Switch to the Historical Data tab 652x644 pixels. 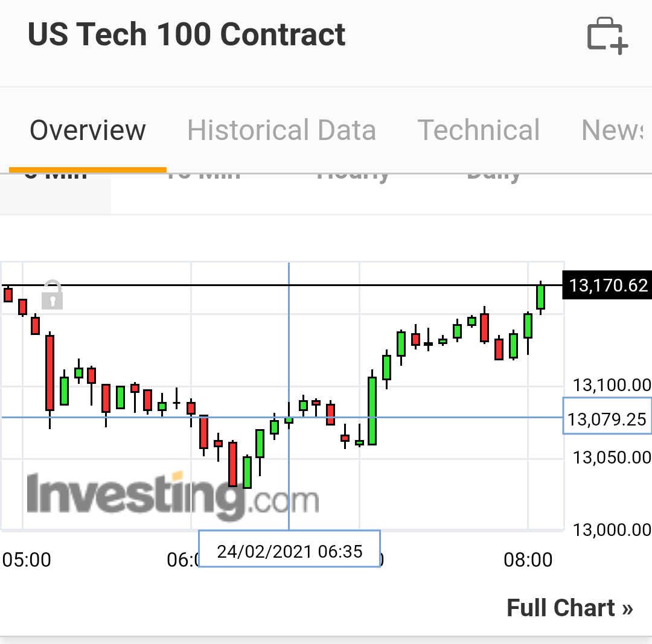coord(281,130)
